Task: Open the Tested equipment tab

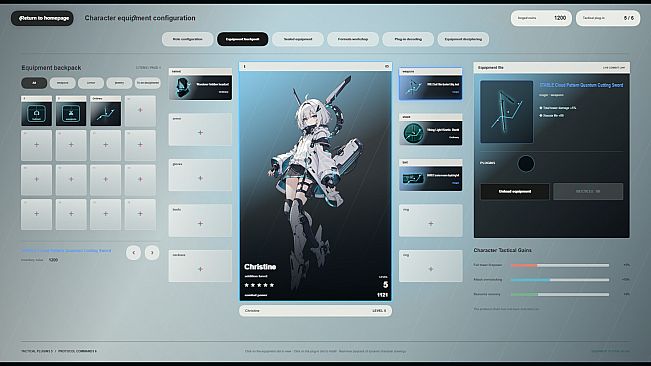Action: point(298,39)
